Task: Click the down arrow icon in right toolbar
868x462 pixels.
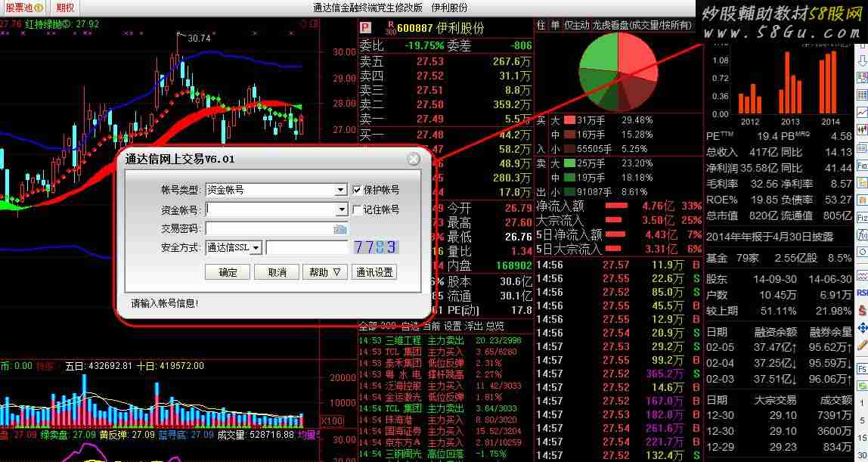Action: click(862, 60)
